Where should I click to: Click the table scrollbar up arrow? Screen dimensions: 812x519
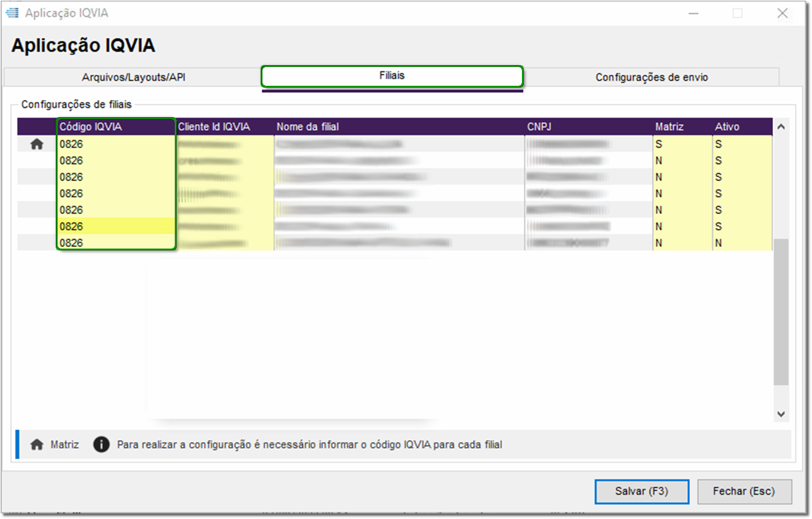click(x=781, y=127)
